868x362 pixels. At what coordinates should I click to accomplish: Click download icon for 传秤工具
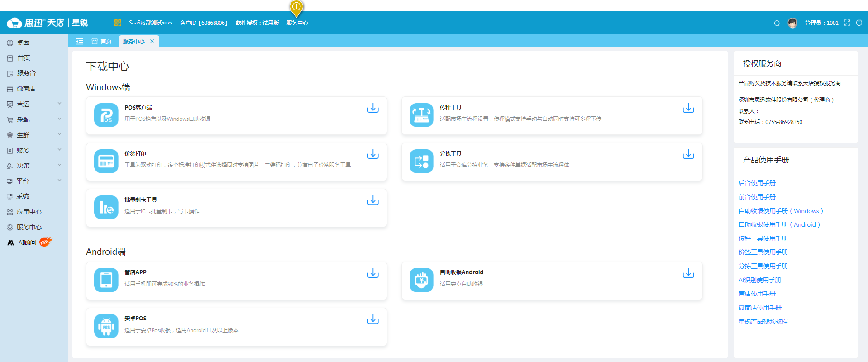pyautogui.click(x=688, y=108)
